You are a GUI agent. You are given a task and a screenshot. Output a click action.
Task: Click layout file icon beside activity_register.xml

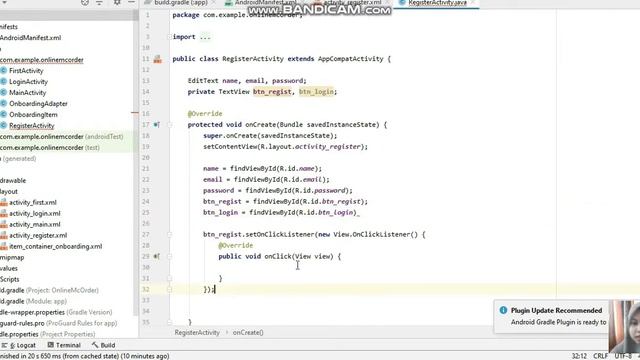click(x=4, y=236)
